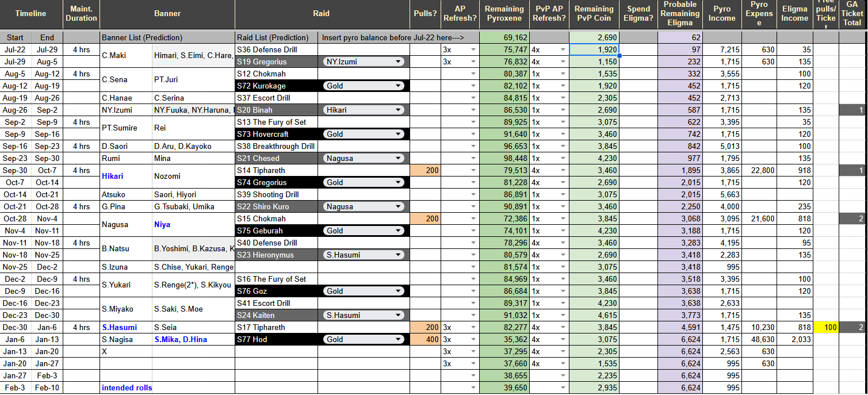Select the S13 The Fury of Set cell
Image resolution: width=868 pixels, height=395 pixels.
tap(277, 122)
